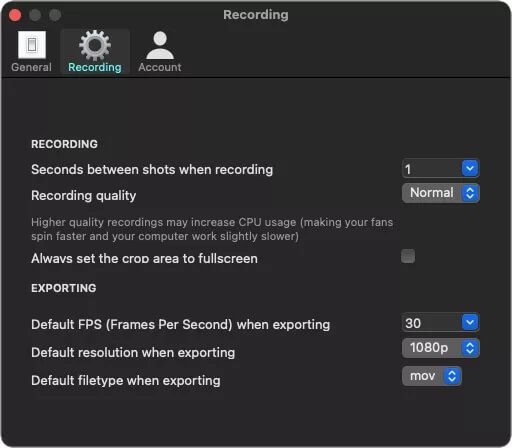
Task: Click the 'Seconds between shots when recording' label
Action: pyautogui.click(x=152, y=169)
